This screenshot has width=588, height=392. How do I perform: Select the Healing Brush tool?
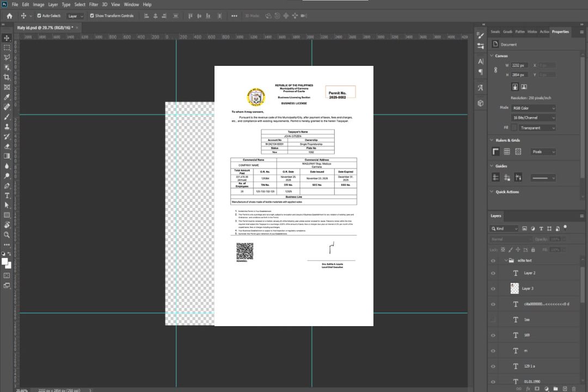point(7,107)
